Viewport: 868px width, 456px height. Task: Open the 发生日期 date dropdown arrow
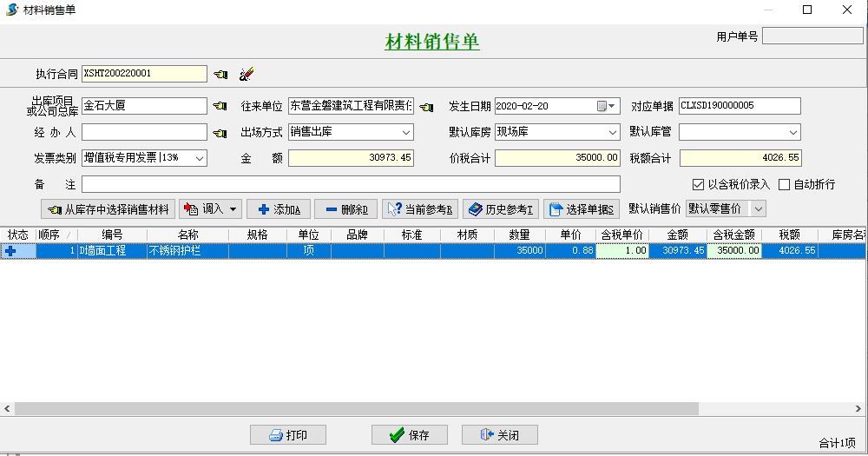[x=612, y=106]
